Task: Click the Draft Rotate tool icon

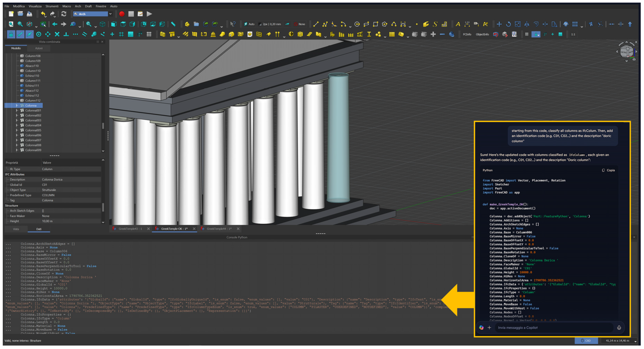Action: pos(508,24)
